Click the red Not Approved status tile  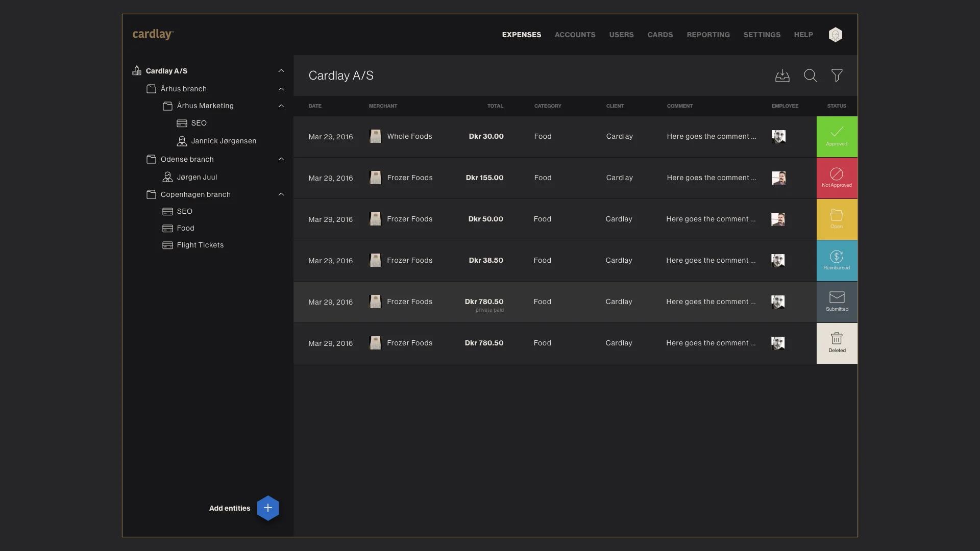[x=837, y=178]
